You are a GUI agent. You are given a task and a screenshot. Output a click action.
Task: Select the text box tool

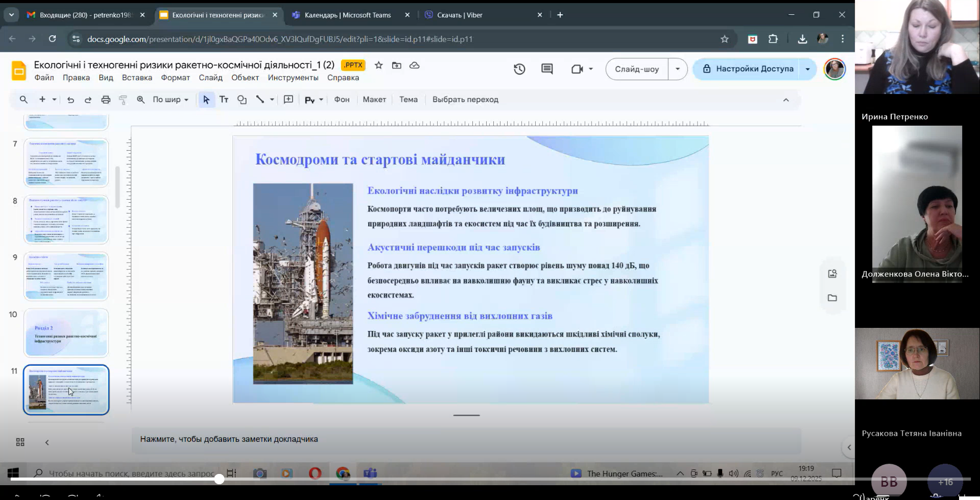point(224,100)
